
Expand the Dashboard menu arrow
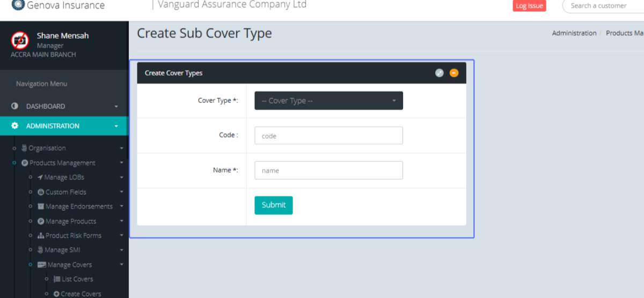pos(116,107)
